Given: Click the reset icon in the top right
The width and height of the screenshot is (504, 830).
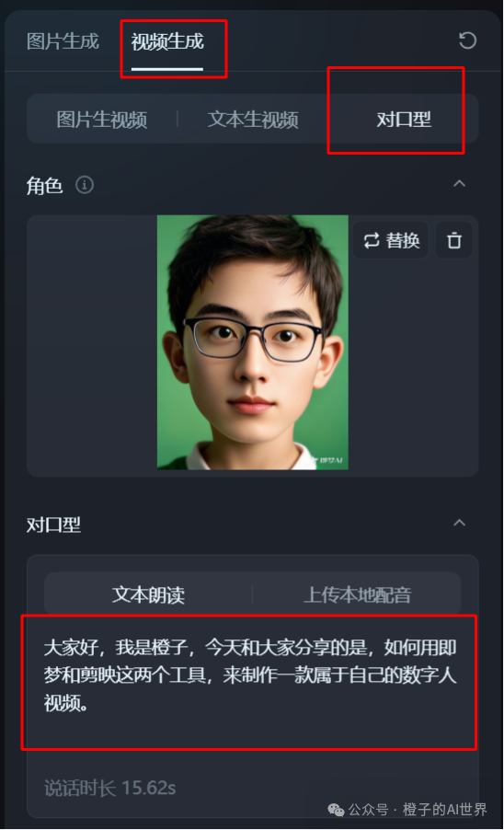Looking at the screenshot, I should [467, 40].
